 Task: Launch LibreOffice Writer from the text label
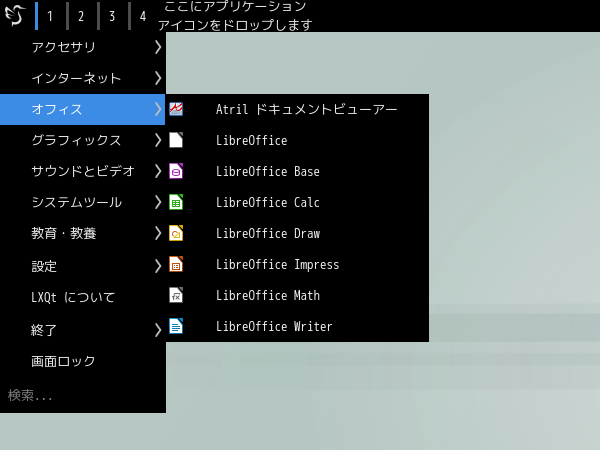point(274,326)
